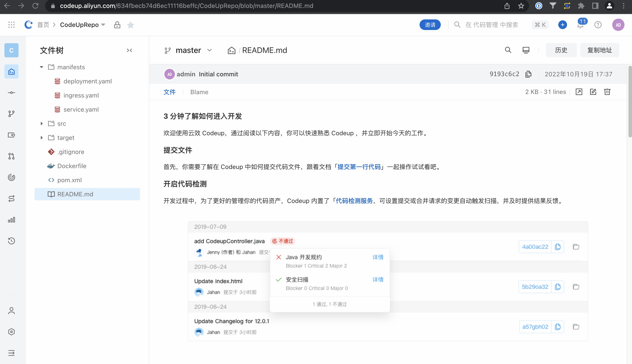Open the 代码检测服务 link
This screenshot has height=364, width=632.
click(x=354, y=201)
